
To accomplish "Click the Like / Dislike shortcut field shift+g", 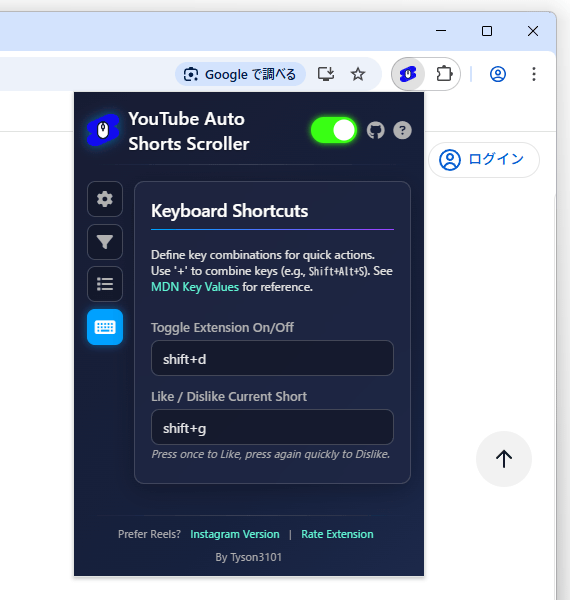I will (x=272, y=427).
